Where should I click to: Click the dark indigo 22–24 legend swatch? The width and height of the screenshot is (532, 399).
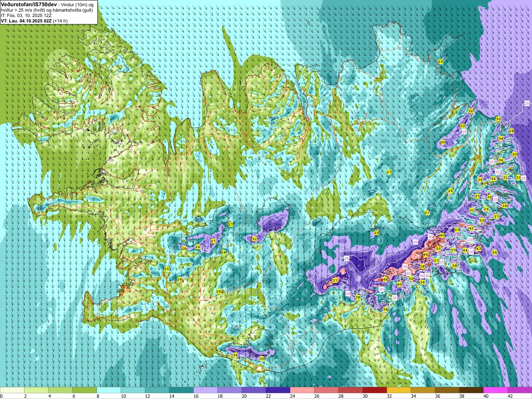(x=278, y=390)
